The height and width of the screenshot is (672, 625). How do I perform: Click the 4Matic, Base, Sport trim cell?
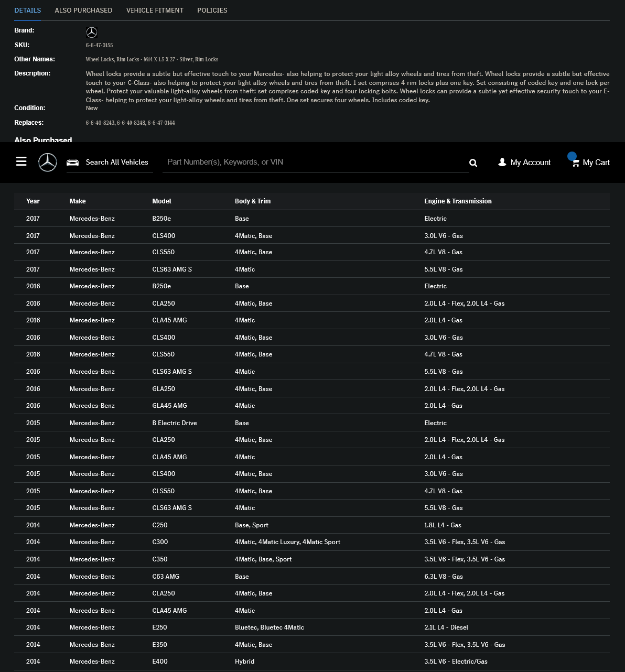click(x=263, y=559)
